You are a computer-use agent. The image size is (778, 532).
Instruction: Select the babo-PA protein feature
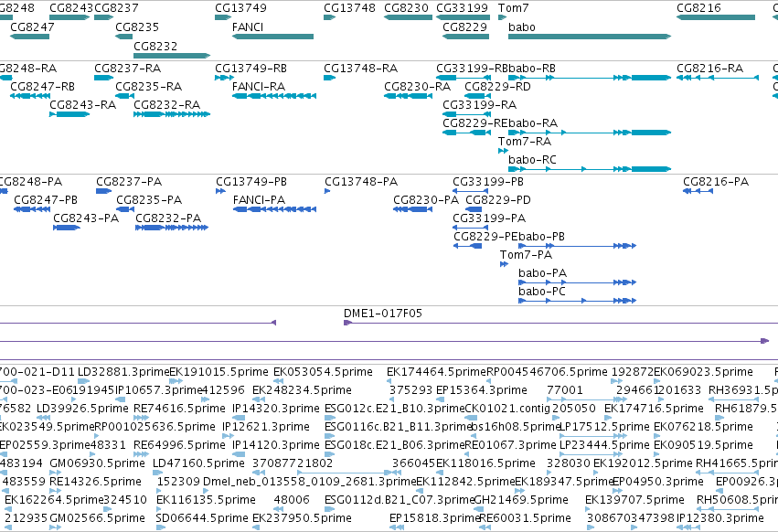(x=577, y=282)
